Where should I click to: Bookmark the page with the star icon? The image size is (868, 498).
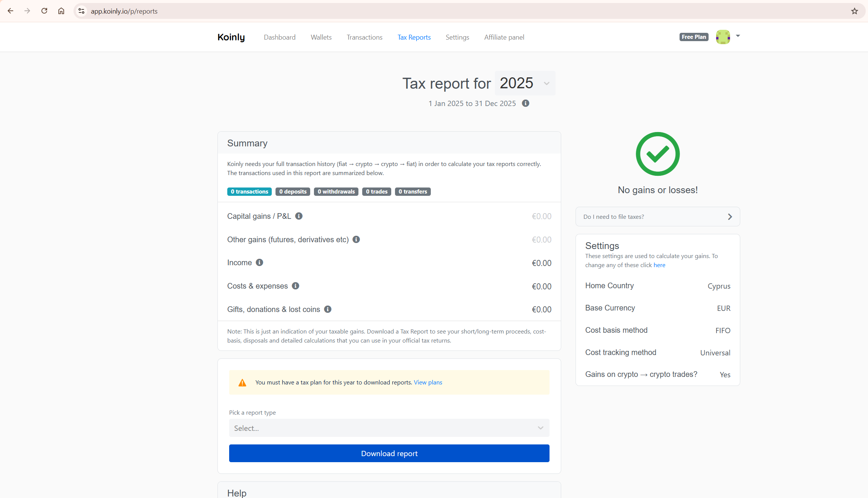(854, 11)
